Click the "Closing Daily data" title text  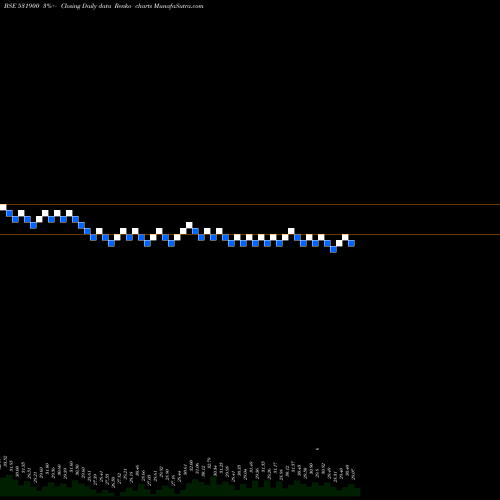pos(86,6)
